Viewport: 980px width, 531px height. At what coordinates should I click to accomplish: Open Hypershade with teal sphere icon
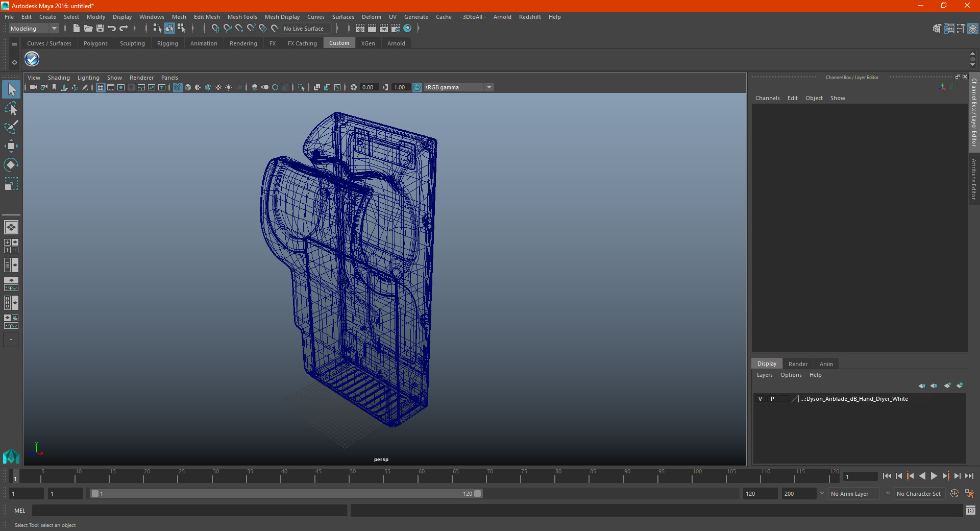point(407,29)
